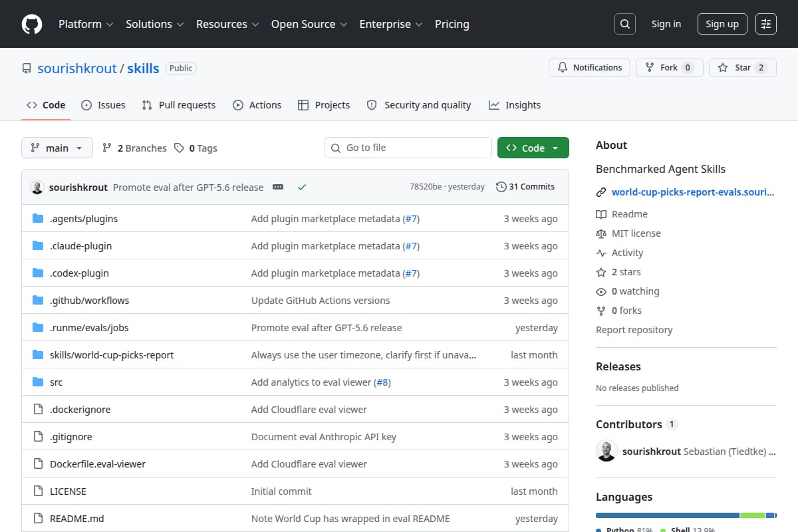This screenshot has height=532, width=798.
Task: Click the search magnifier icon button
Action: 625,24
